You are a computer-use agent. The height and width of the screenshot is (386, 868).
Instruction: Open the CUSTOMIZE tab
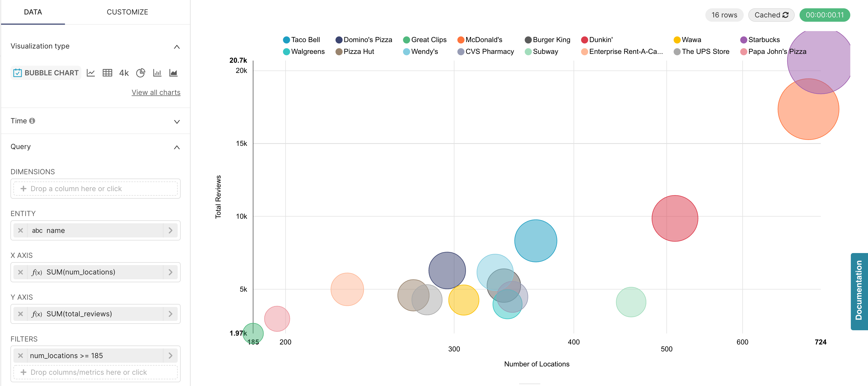(127, 12)
